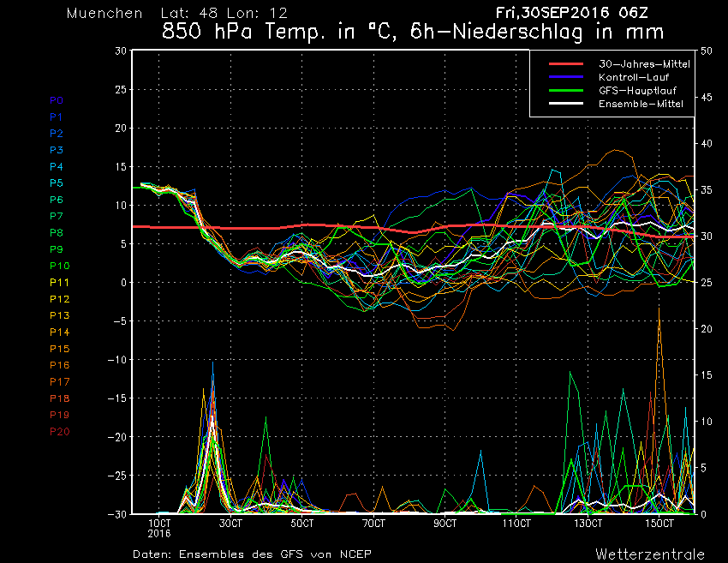The width and height of the screenshot is (728, 563).
Task: Select the P5 ensemble member label
Action: click(x=57, y=183)
